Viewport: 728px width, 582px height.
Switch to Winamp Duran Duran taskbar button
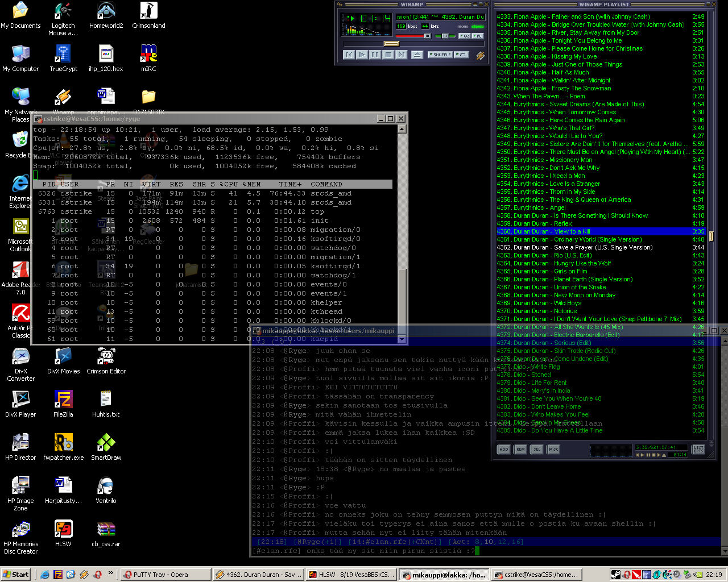click(258, 575)
